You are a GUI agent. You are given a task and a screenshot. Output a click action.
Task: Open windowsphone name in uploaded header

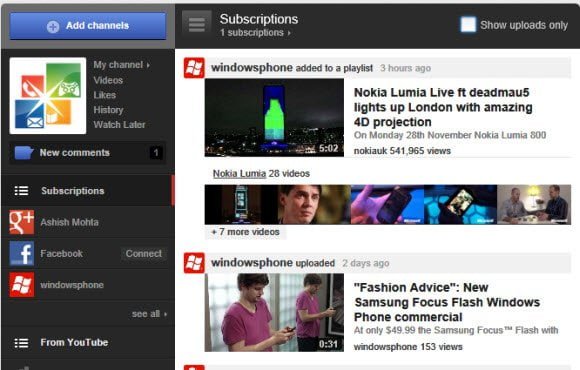(252, 263)
